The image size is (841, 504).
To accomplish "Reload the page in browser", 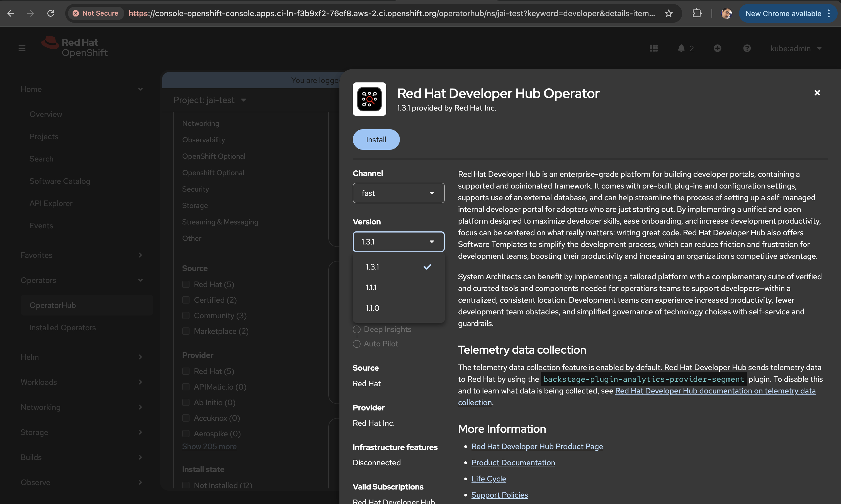I will point(51,13).
